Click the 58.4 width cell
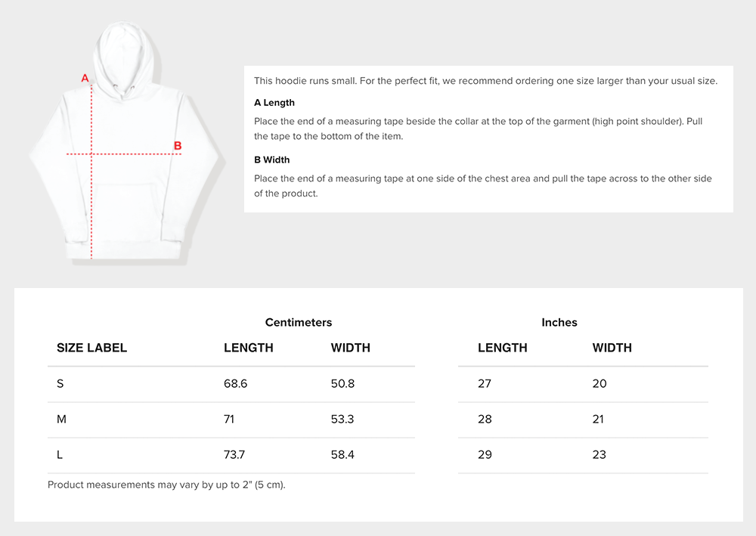The image size is (756, 536). (x=342, y=455)
